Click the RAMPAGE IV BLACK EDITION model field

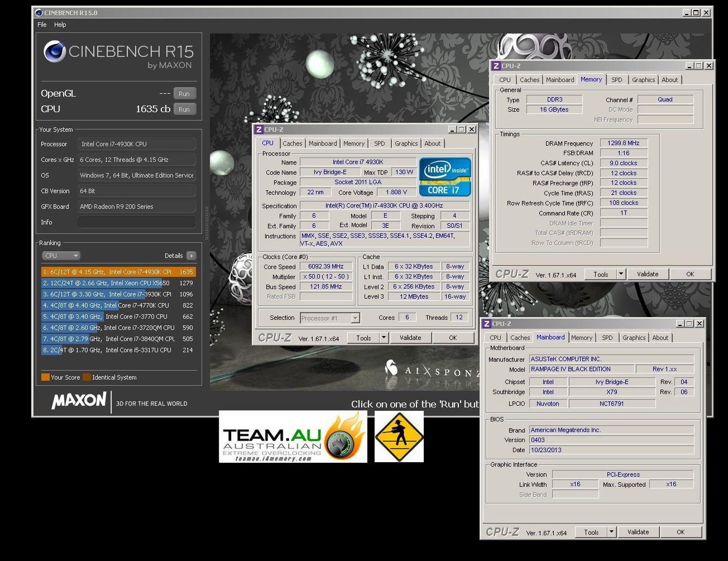(582, 369)
